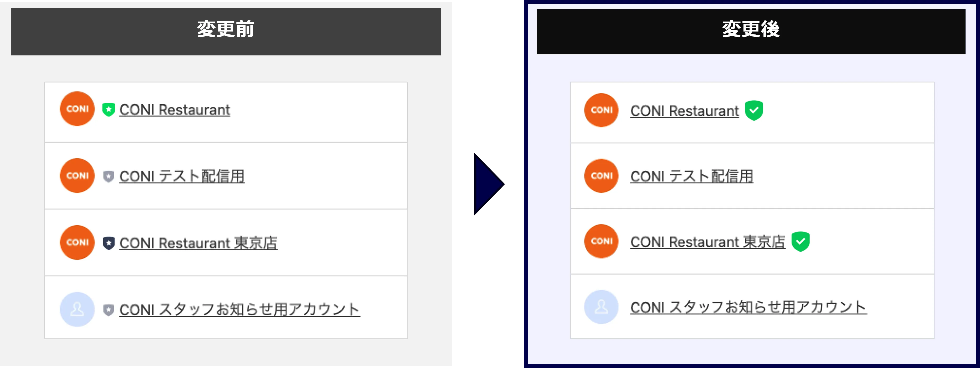Click green checkmark shield after CONI Restaurant 東京店
Viewport: 980px width, 368px height.
800,241
